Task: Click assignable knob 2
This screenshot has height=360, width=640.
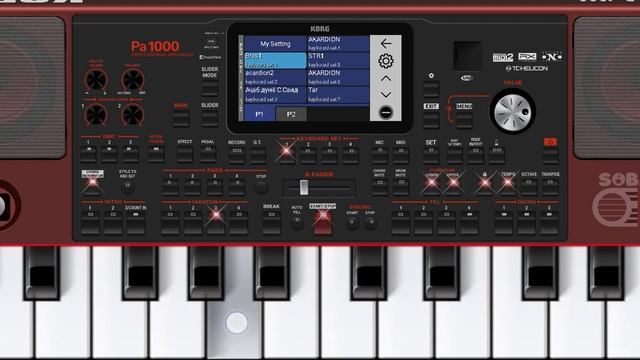Action: 133,115
